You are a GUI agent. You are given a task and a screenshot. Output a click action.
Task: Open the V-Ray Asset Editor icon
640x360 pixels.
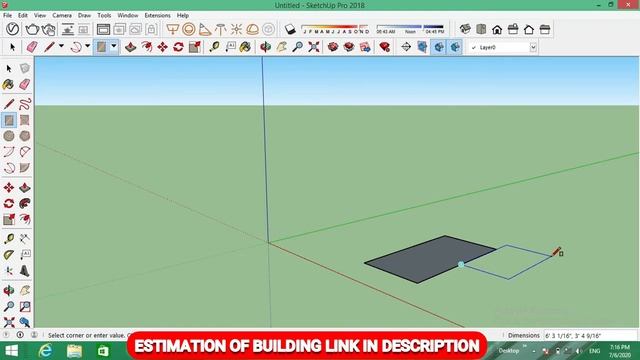[13, 29]
